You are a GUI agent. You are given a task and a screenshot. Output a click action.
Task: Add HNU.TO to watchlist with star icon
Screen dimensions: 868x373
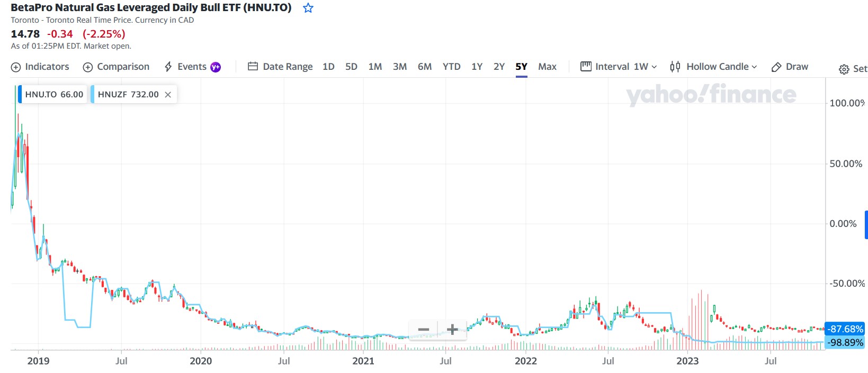[x=308, y=8]
